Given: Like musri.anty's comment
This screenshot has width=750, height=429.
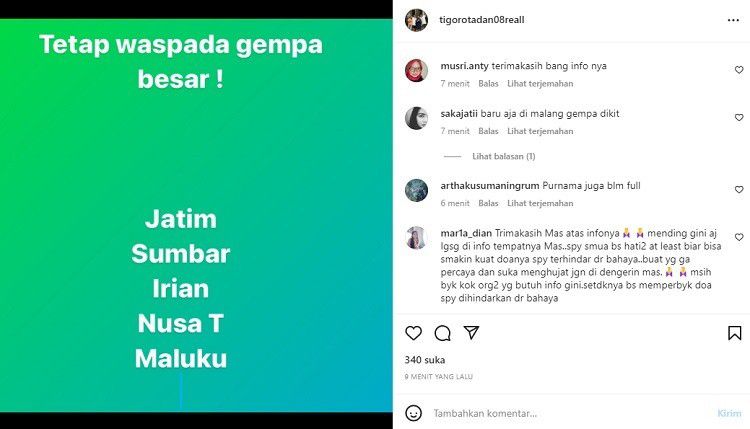Looking at the screenshot, I should tap(739, 70).
